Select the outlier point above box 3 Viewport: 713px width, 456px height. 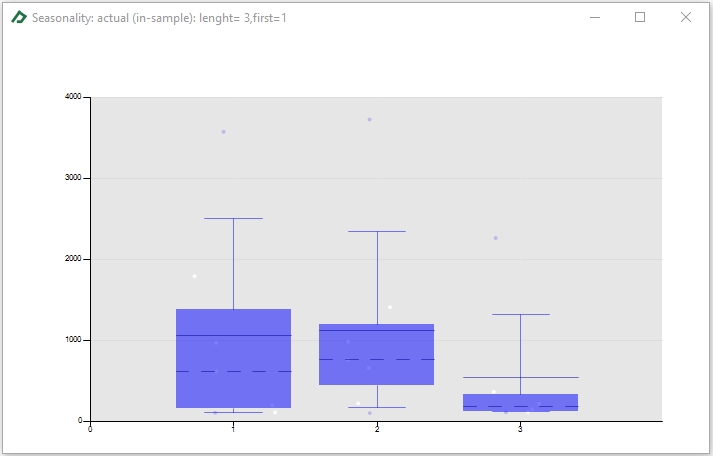pos(496,238)
